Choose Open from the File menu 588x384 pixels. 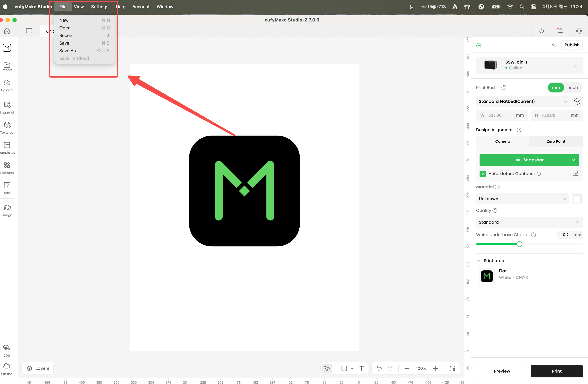click(x=84, y=28)
